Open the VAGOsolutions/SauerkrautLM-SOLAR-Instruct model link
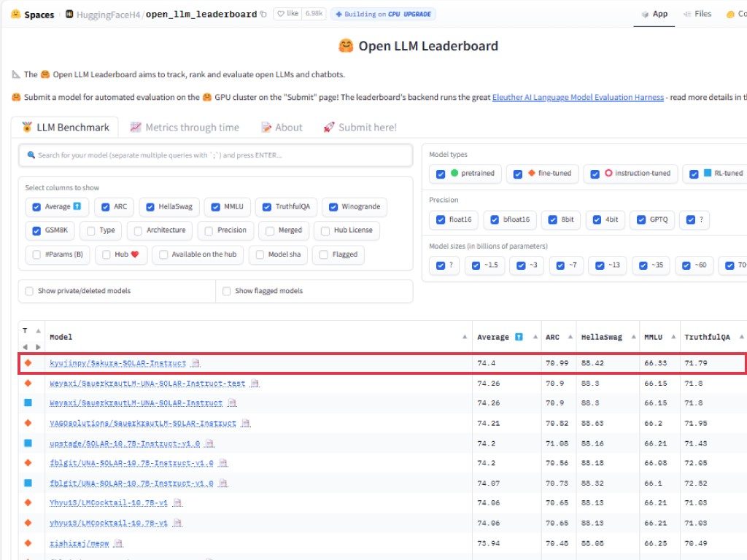The width and height of the screenshot is (747, 560). tap(143, 423)
